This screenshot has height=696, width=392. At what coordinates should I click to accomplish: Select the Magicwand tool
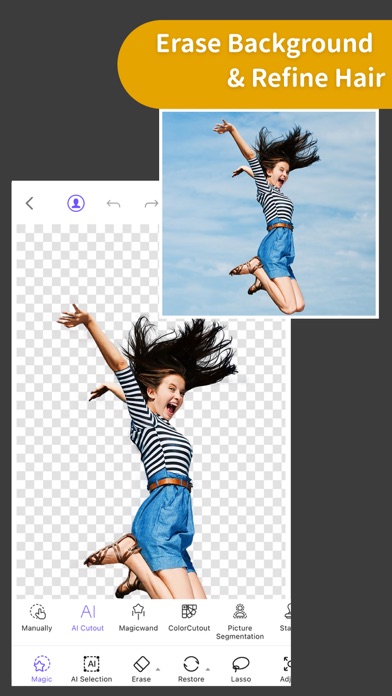click(138, 617)
